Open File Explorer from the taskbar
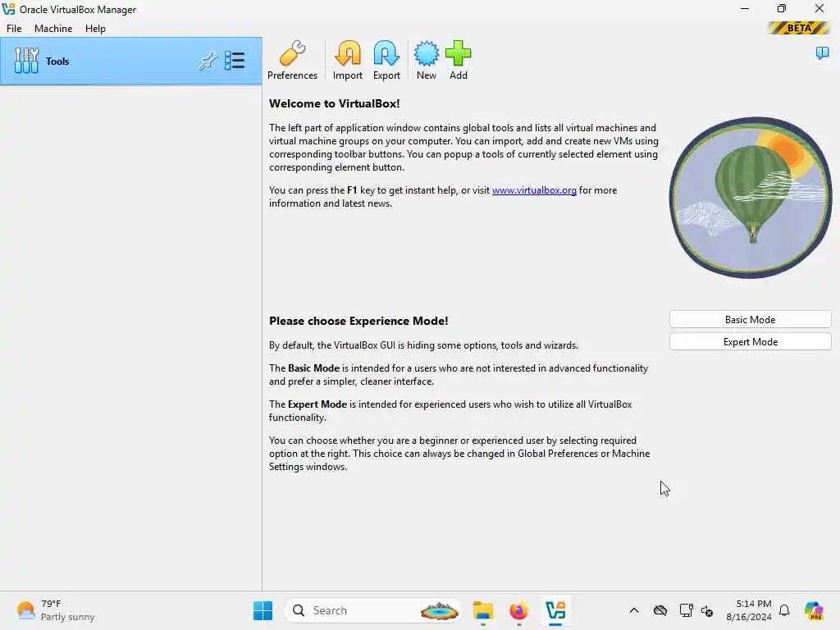Screen dimensions: 840x630 [482, 610]
